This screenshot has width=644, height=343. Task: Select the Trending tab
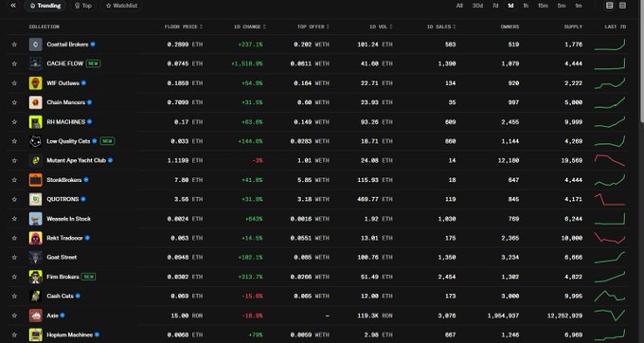pyautogui.click(x=45, y=6)
